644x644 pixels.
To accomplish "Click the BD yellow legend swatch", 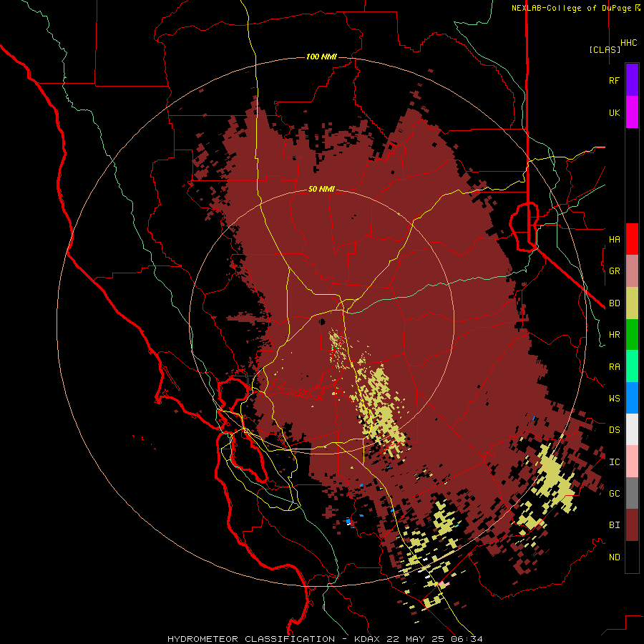I will 632,303.
